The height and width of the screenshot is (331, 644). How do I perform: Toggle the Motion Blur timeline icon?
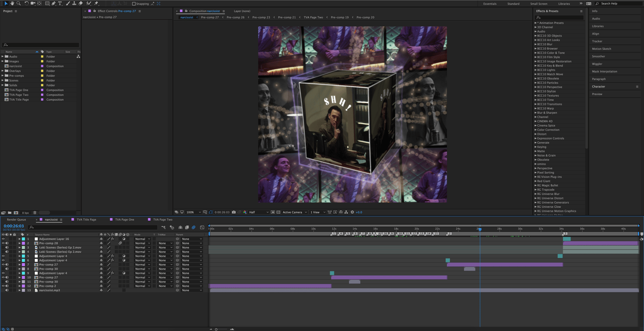194,228
